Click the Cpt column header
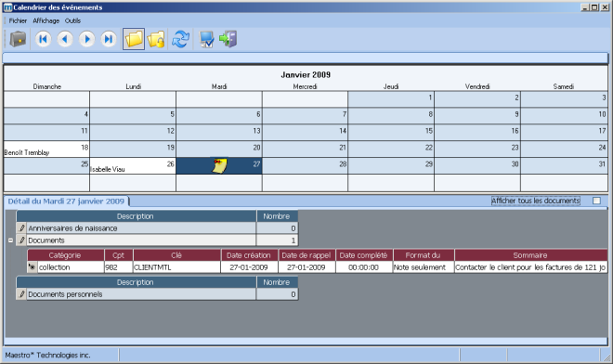 coord(119,255)
